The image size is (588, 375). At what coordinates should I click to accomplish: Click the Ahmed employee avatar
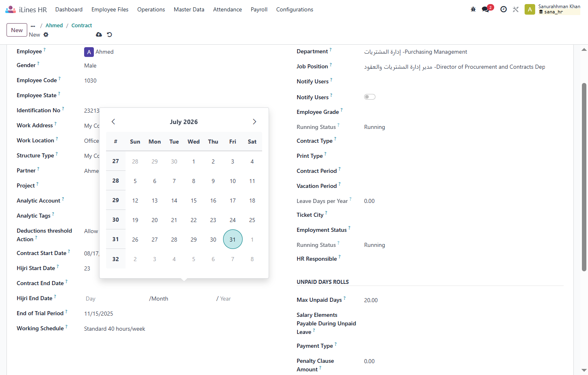(x=89, y=52)
